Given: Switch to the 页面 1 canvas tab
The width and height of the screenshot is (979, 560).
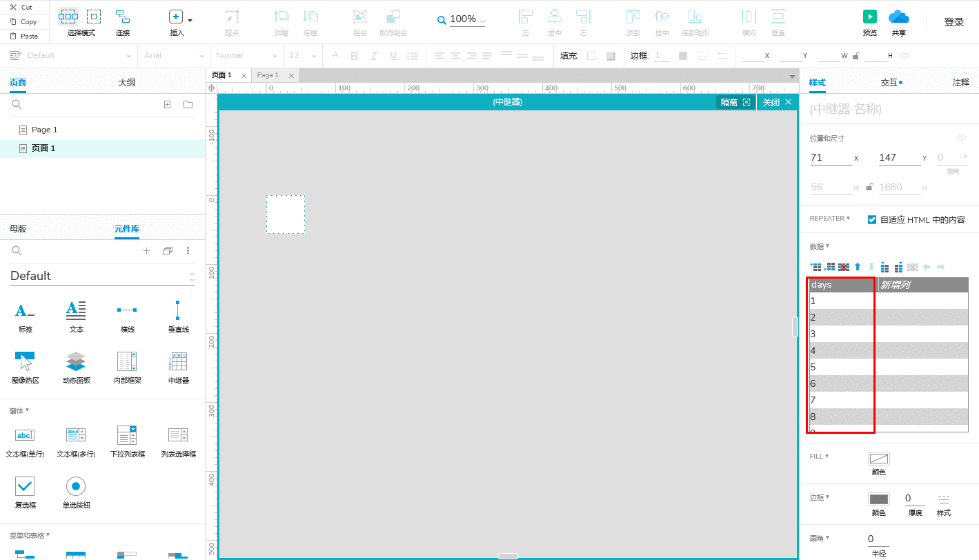Looking at the screenshot, I should 221,75.
